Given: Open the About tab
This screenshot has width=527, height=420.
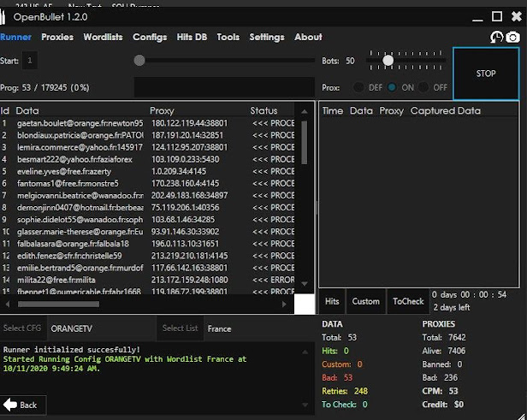Looking at the screenshot, I should (309, 37).
